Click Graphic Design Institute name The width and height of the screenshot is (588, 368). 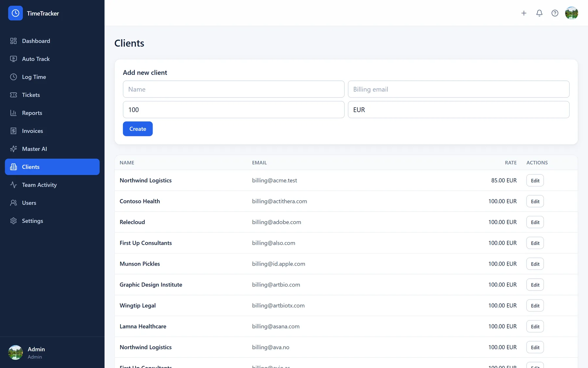(151, 285)
